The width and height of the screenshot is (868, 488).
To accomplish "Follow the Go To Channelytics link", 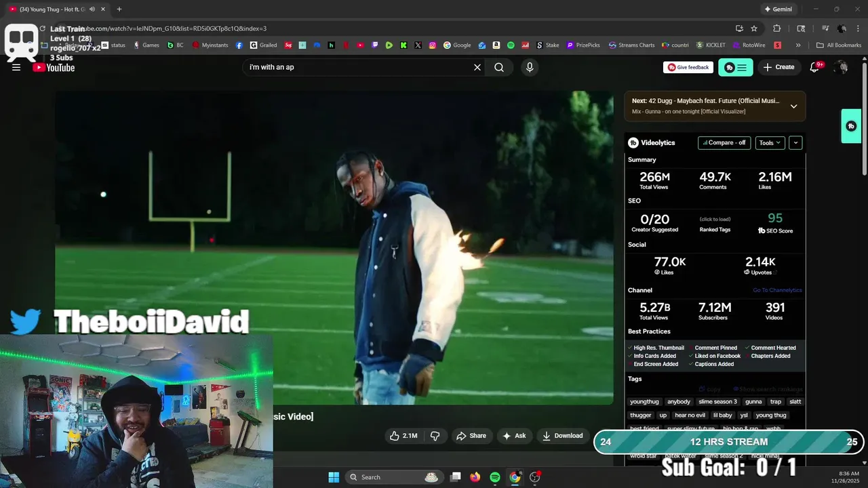I will (777, 290).
